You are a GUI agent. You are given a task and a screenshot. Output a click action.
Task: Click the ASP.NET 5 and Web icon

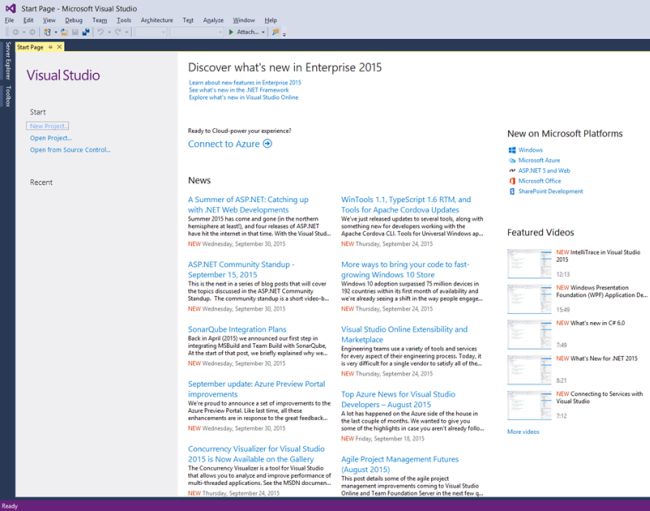(x=512, y=171)
